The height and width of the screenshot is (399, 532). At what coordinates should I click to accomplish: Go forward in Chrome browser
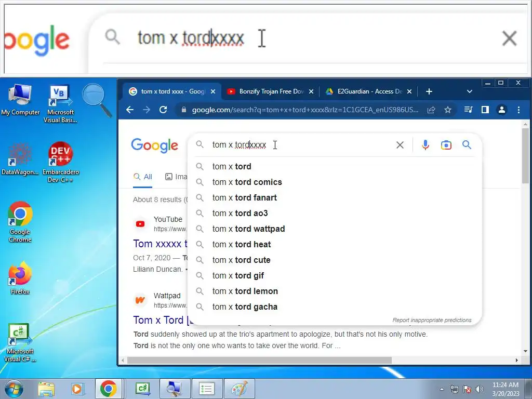coord(146,110)
